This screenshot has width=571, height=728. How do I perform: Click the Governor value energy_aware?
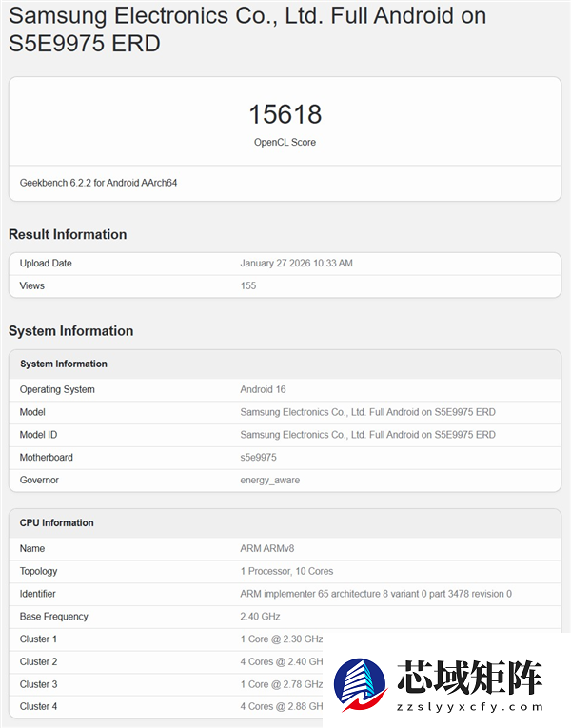[269, 481]
